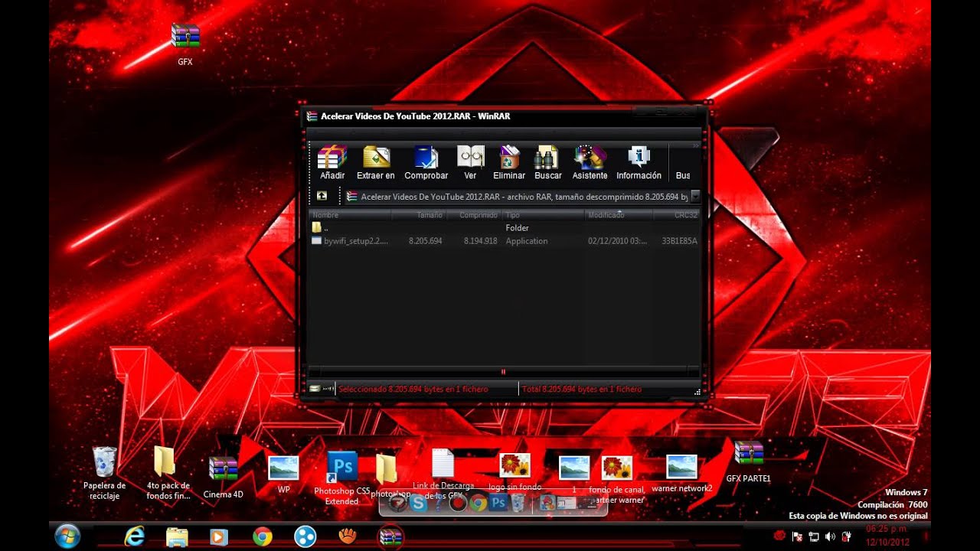Click the Eliminar toolbar icon
This screenshot has width=980, height=551.
509,162
